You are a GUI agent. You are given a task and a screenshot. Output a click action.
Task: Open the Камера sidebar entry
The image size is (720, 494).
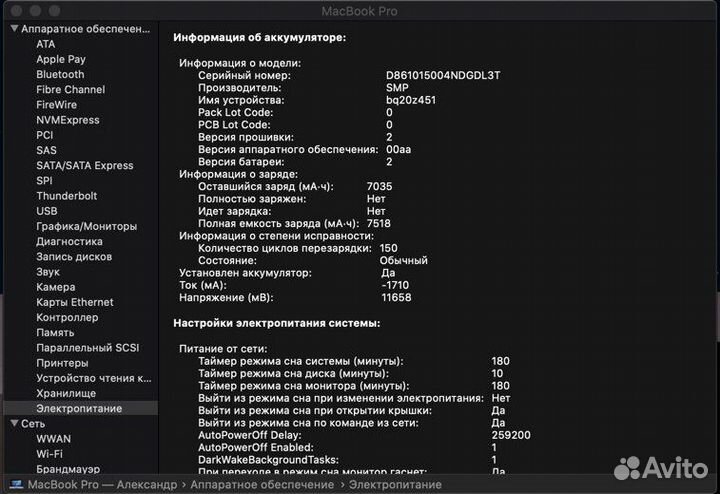point(56,287)
